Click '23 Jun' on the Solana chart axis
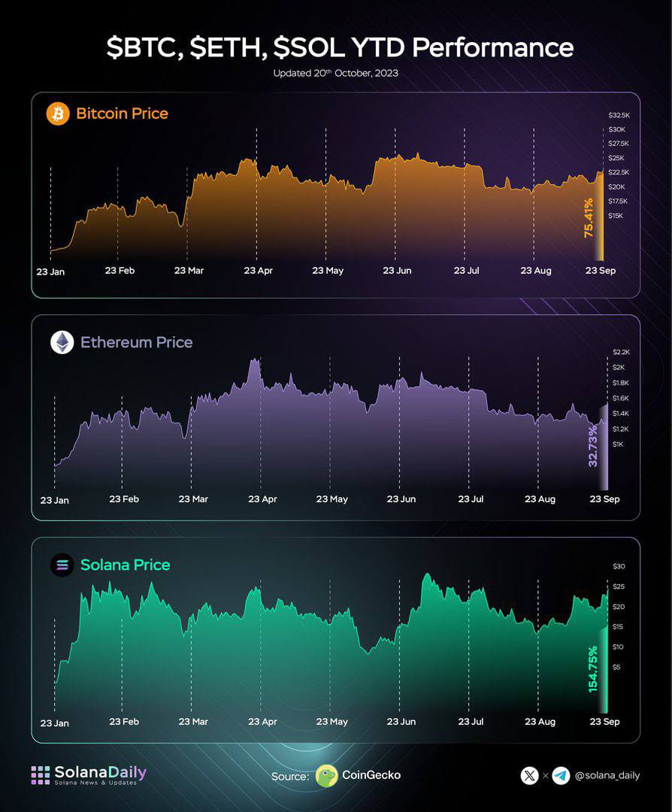Screen dimensions: 672x812 pyautogui.click(x=401, y=721)
